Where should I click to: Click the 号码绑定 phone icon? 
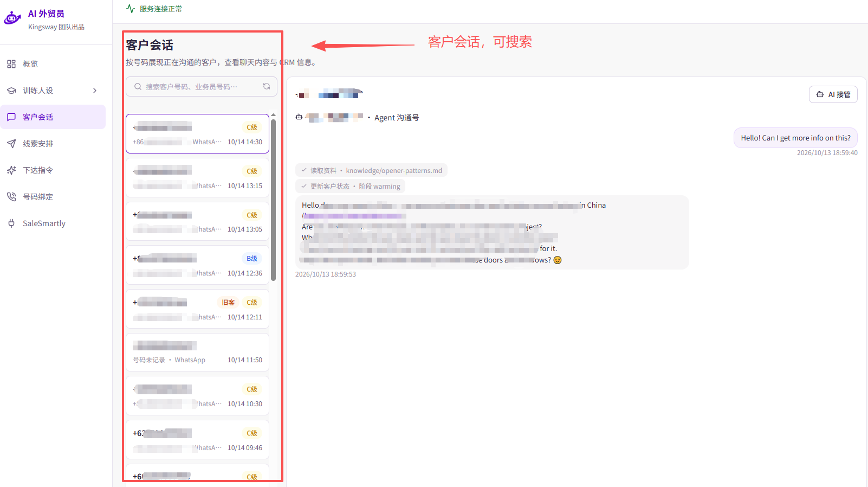pos(11,197)
